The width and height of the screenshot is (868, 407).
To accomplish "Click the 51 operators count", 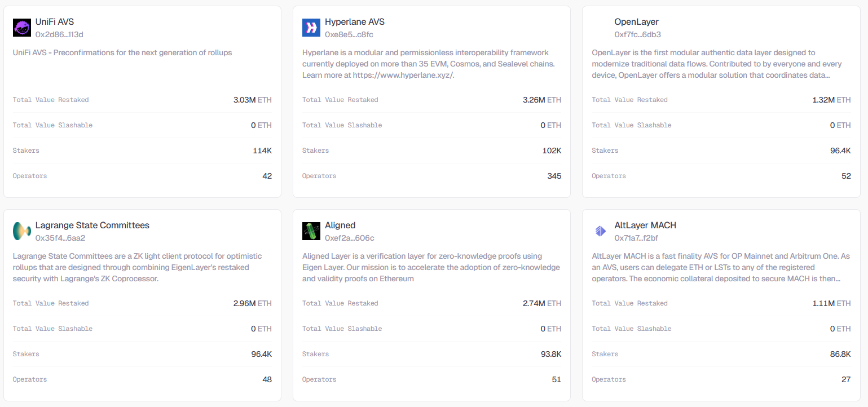I will pos(557,379).
